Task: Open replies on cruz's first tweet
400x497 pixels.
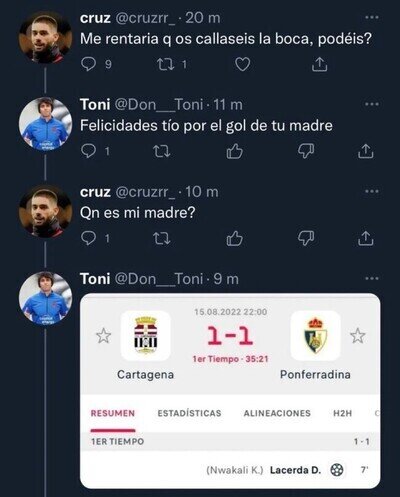Action: pyautogui.click(x=88, y=64)
